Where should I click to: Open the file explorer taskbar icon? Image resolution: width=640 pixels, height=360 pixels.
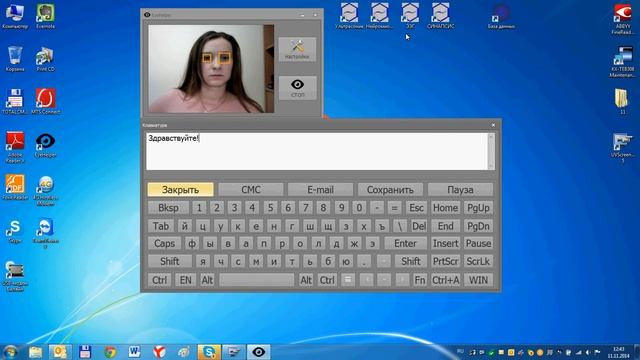tap(36, 352)
